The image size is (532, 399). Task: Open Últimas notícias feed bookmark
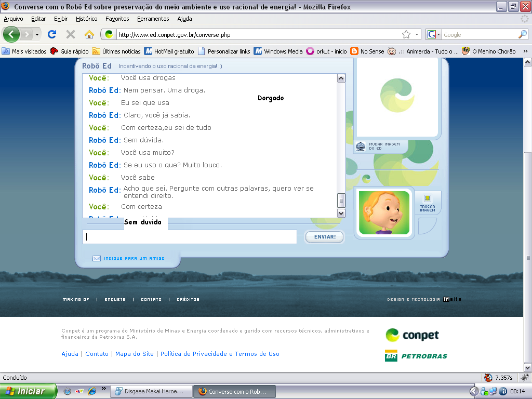pyautogui.click(x=116, y=51)
